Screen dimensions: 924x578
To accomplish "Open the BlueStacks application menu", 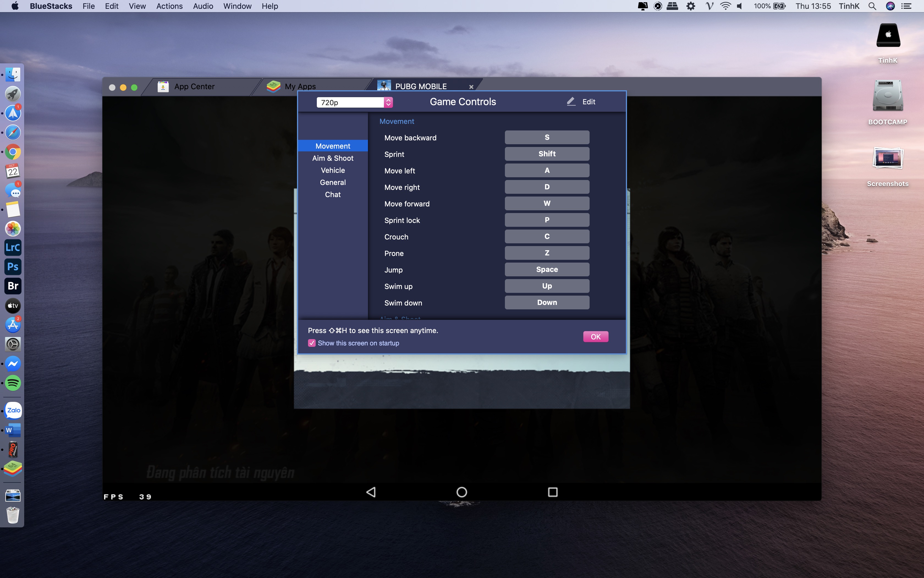I will (x=51, y=6).
